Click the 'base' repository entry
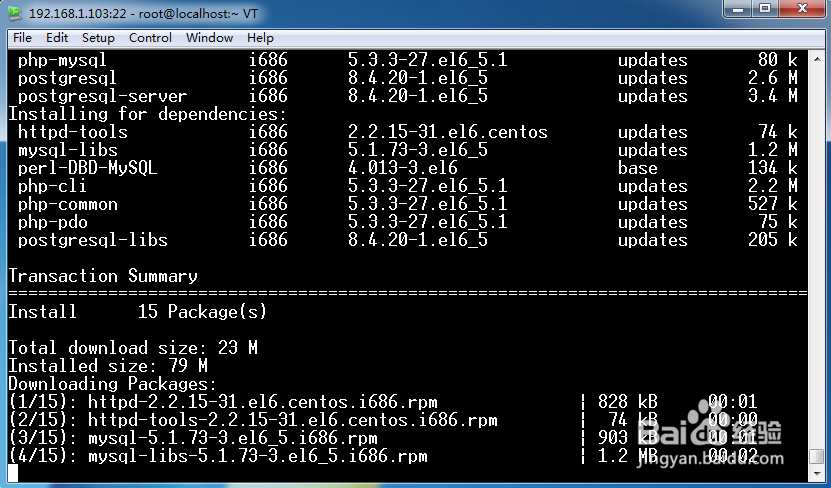The image size is (831, 488). (638, 168)
